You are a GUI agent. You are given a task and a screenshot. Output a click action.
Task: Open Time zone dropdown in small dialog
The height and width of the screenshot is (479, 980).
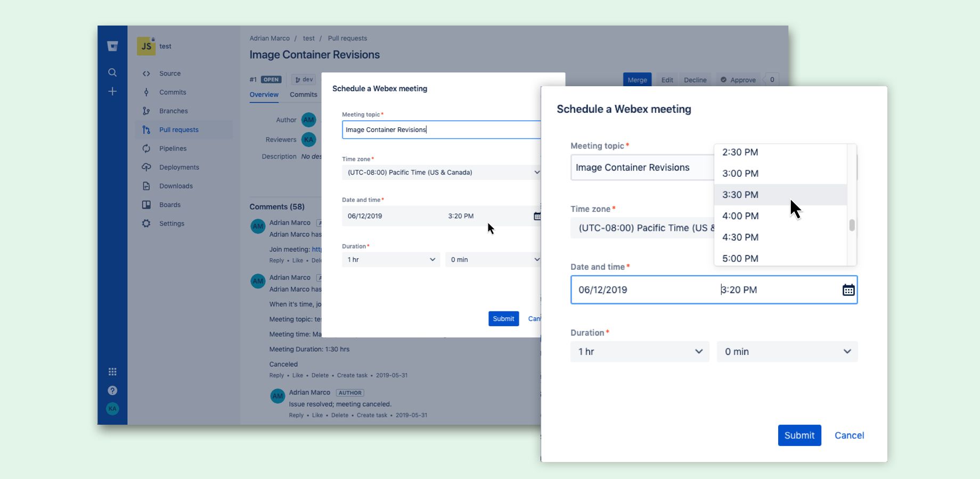tap(442, 172)
